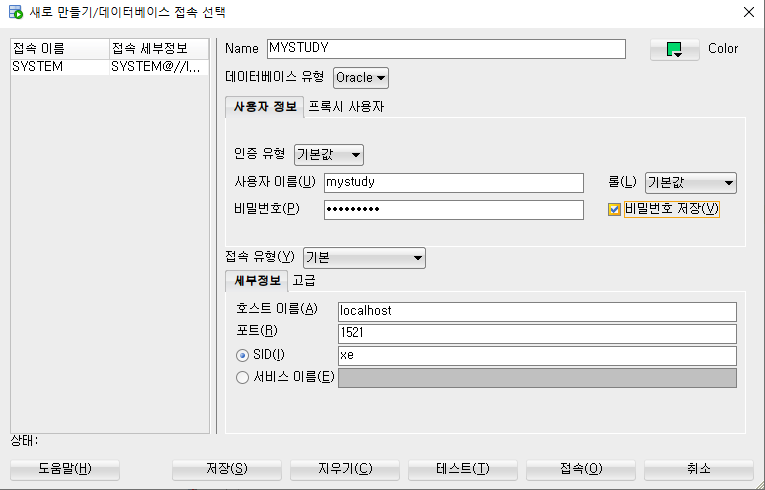Open the 접속 유형 dropdown
Screen dimensions: 765x490
pos(364,258)
